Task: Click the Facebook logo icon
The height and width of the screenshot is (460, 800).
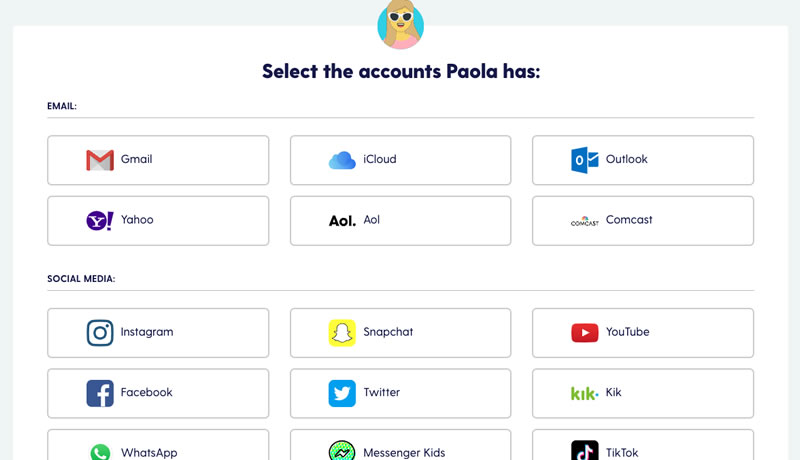Action: pyautogui.click(x=100, y=393)
